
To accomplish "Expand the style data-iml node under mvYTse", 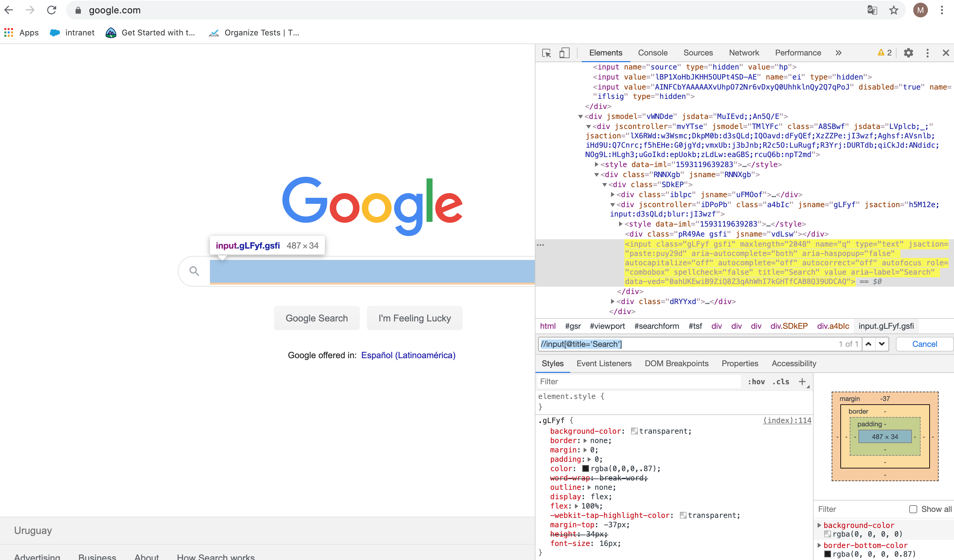I will [596, 165].
